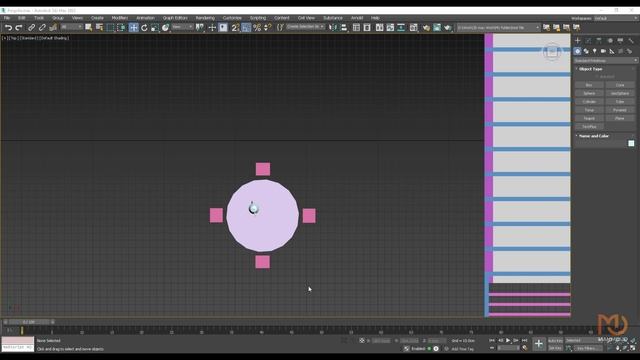This screenshot has height=360, width=640.
Task: Click the Select and Place tool
Action: [165, 28]
